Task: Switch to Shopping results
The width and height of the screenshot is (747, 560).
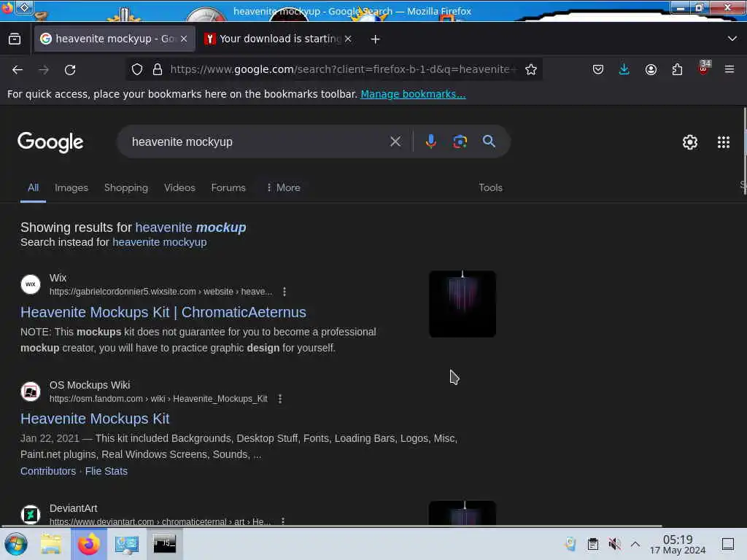Action: (x=126, y=187)
